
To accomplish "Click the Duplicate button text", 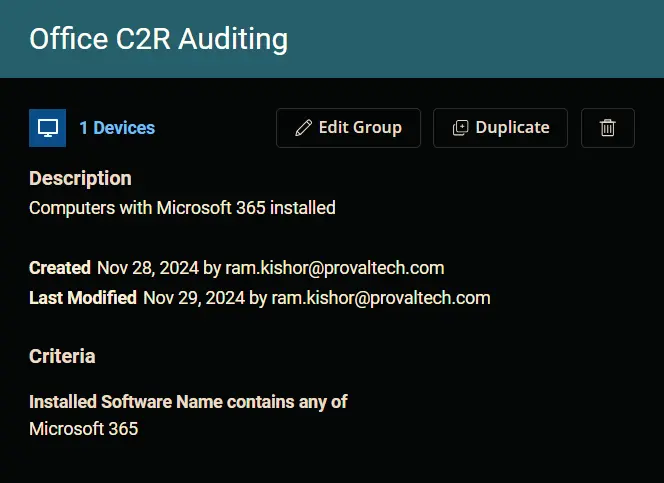I will click(x=512, y=127).
